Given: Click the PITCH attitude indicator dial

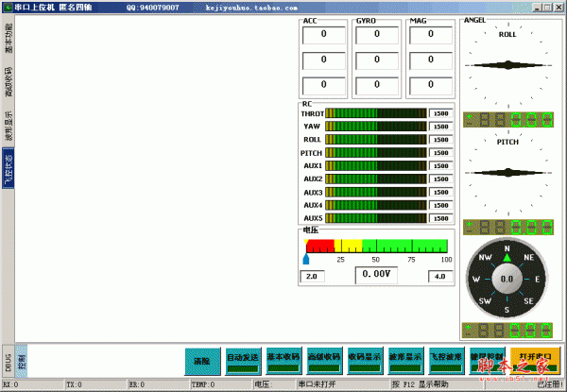Looking at the screenshot, I should coord(508,173).
